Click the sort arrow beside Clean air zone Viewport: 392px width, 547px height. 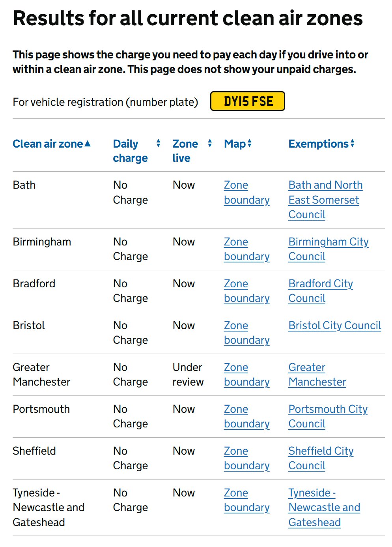pyautogui.click(x=88, y=144)
